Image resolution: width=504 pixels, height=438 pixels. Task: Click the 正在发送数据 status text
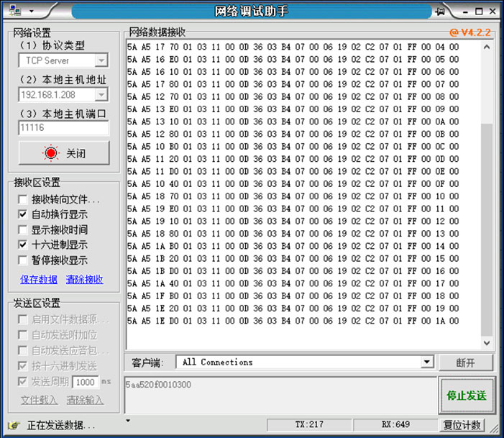click(x=60, y=425)
